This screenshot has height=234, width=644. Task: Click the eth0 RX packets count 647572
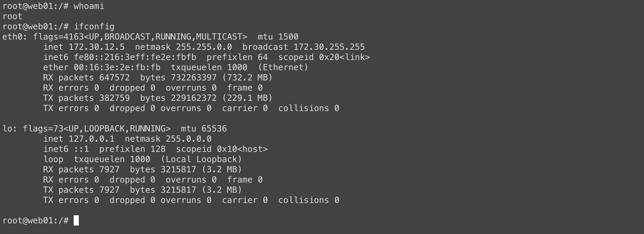click(114, 78)
